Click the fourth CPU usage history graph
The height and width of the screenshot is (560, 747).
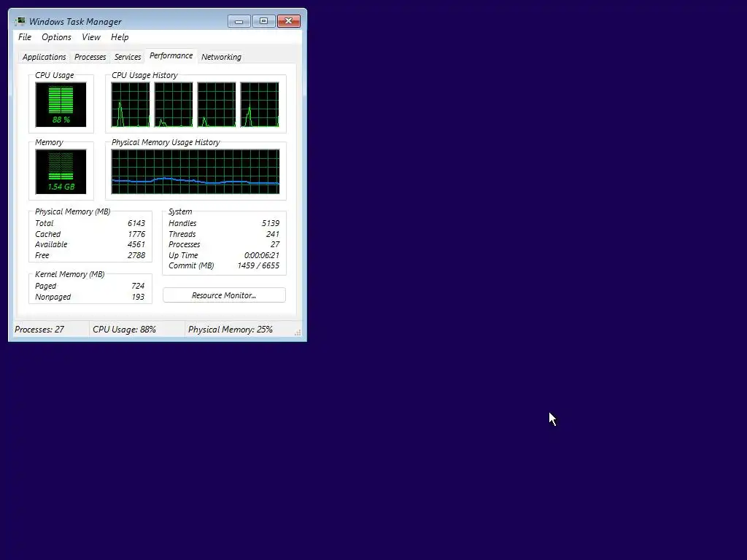(260, 105)
